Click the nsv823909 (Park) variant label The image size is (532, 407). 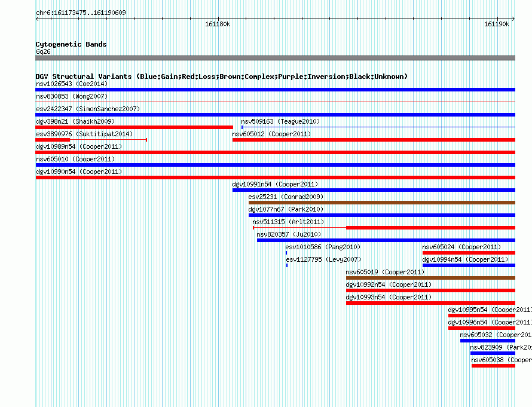coord(501,347)
